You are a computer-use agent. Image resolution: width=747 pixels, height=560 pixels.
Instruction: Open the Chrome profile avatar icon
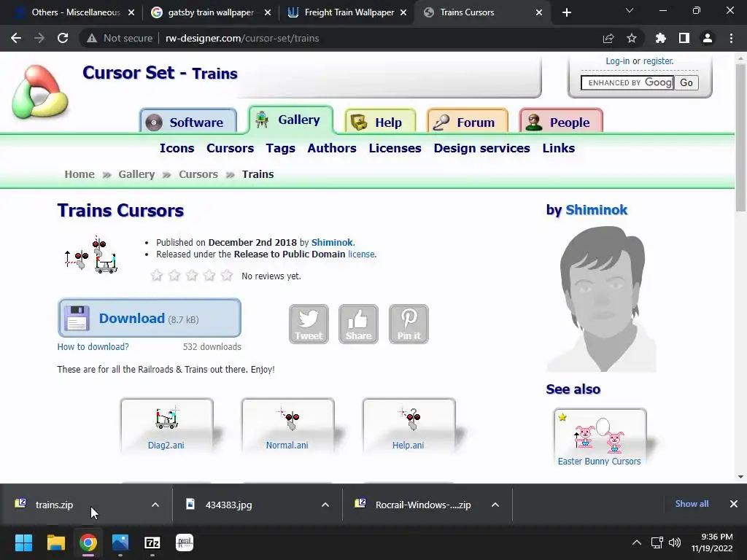708,38
